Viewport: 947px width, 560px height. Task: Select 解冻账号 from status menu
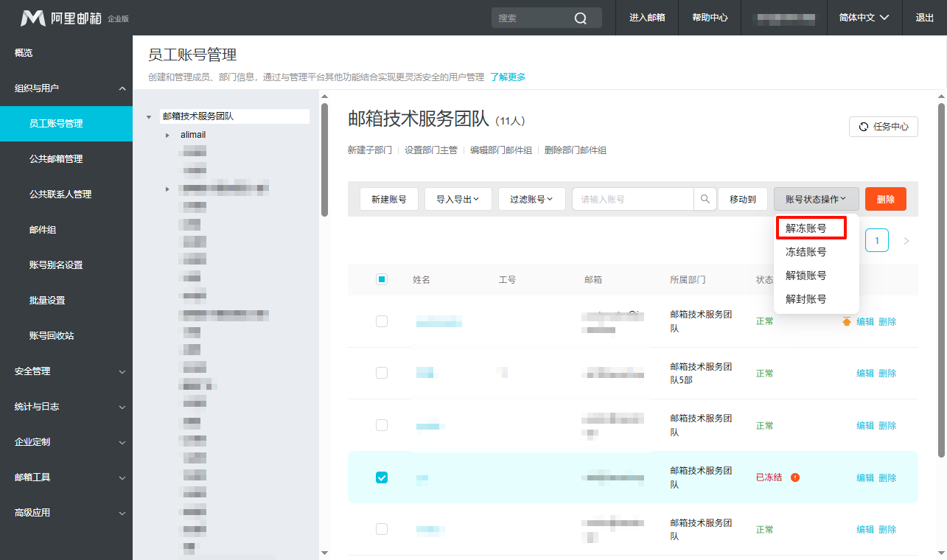click(807, 228)
